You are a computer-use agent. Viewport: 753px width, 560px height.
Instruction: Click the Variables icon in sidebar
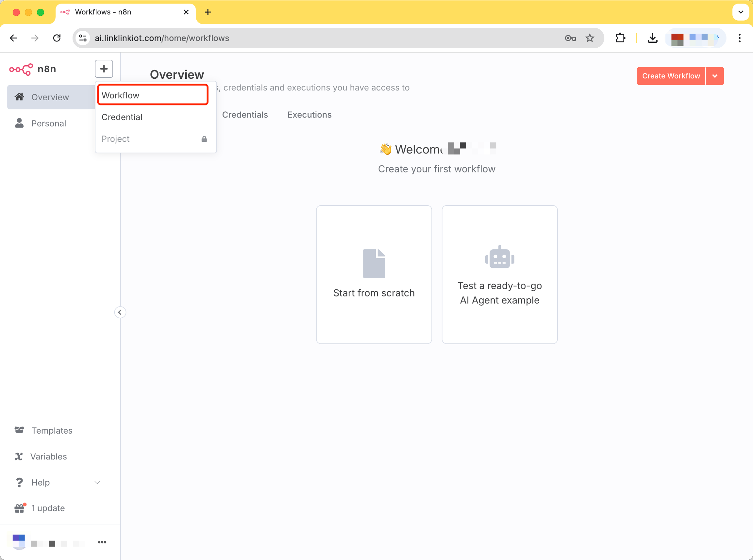pyautogui.click(x=19, y=456)
